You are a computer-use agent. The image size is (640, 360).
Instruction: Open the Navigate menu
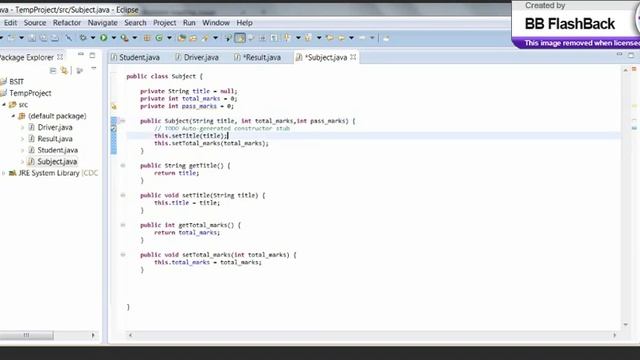pos(102,23)
